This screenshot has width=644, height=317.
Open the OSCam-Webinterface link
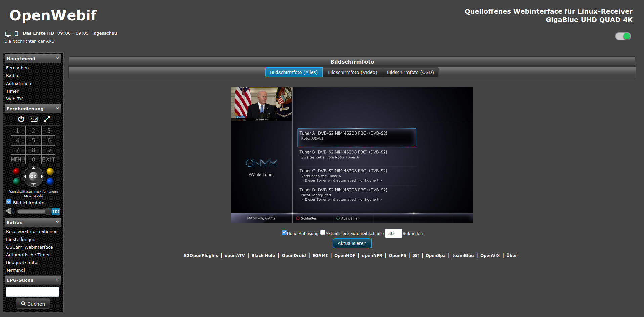(30, 247)
